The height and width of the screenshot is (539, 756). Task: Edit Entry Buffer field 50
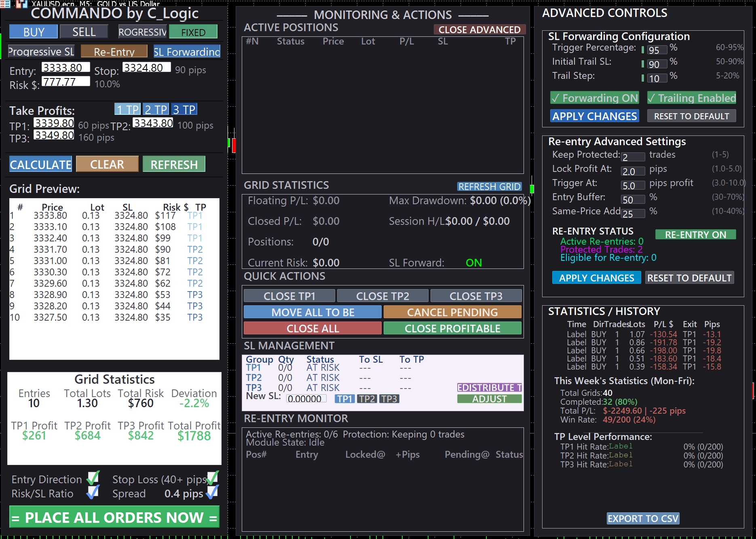click(633, 200)
